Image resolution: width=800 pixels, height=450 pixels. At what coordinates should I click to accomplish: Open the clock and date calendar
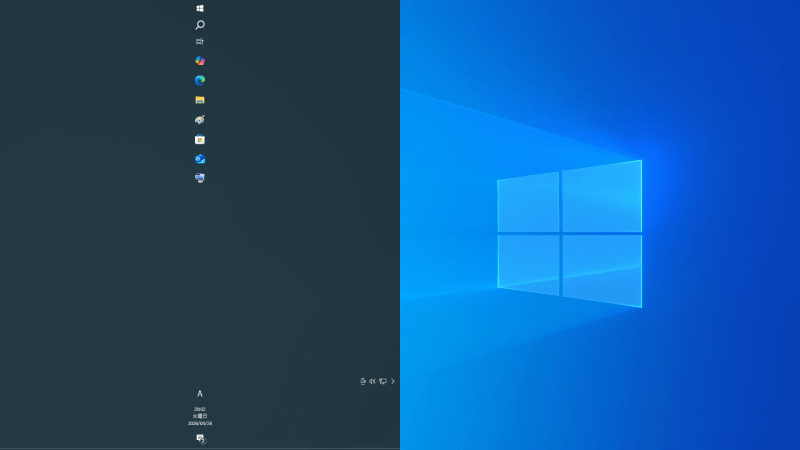(200, 416)
